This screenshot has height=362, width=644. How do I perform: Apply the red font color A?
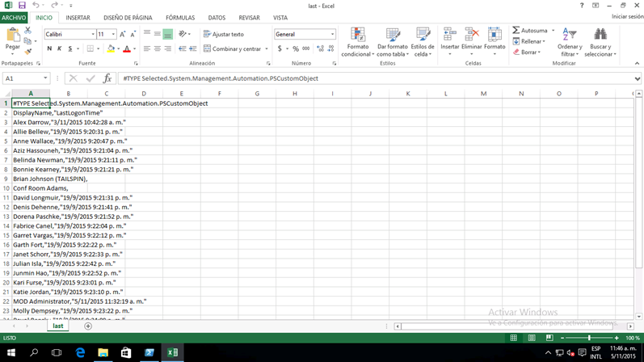tap(127, 49)
